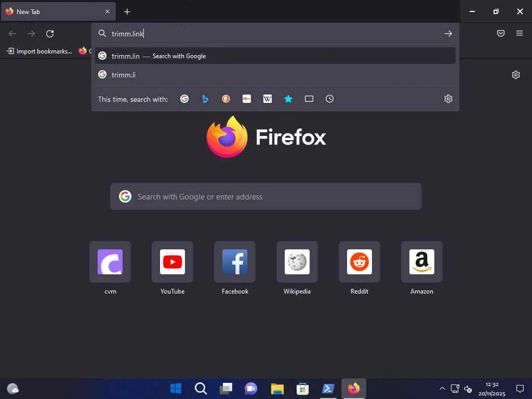Image resolution: width=532 pixels, height=399 pixels.
Task: Search this time with Wikipedia icon
Action: coord(268,99)
